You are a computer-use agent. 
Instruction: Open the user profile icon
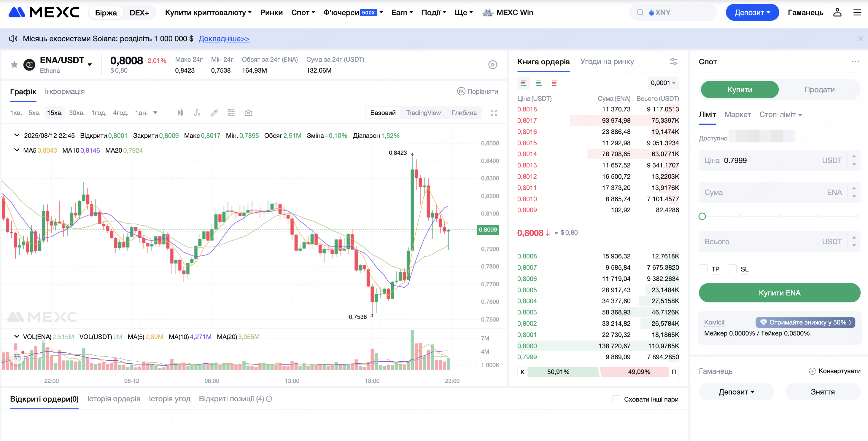coord(837,12)
